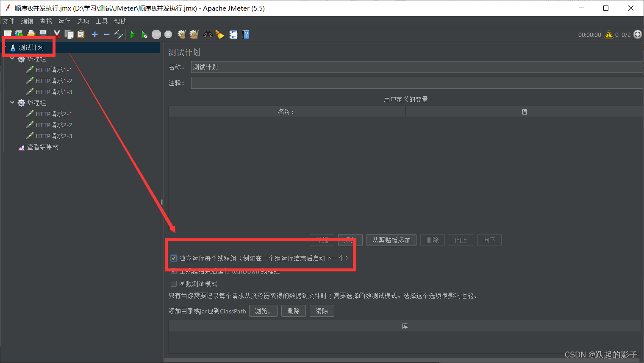Clear results with single broom-gear icon
Image resolution: width=644 pixels, height=363 pixels.
coord(182,34)
